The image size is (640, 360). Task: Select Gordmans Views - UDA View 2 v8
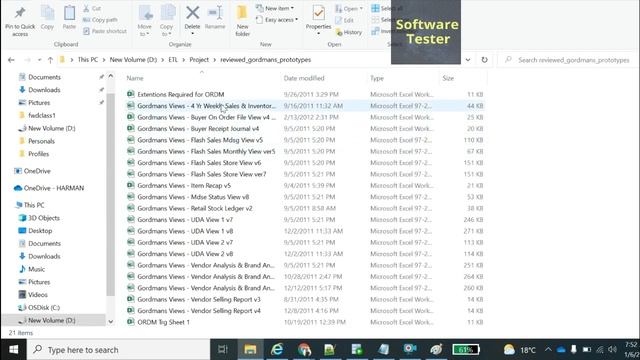pyautogui.click(x=185, y=253)
